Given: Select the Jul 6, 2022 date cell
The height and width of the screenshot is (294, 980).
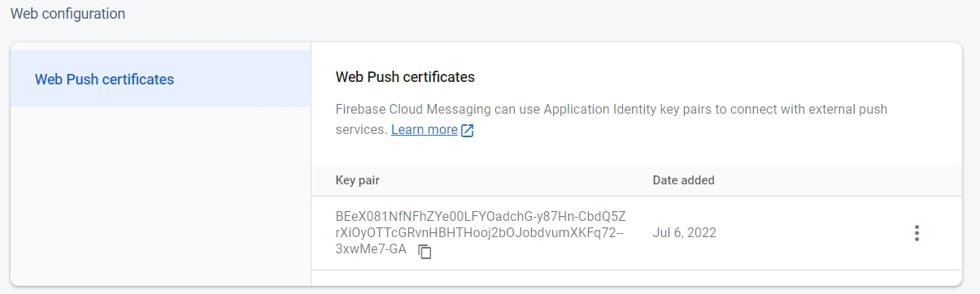Looking at the screenshot, I should click(685, 233).
